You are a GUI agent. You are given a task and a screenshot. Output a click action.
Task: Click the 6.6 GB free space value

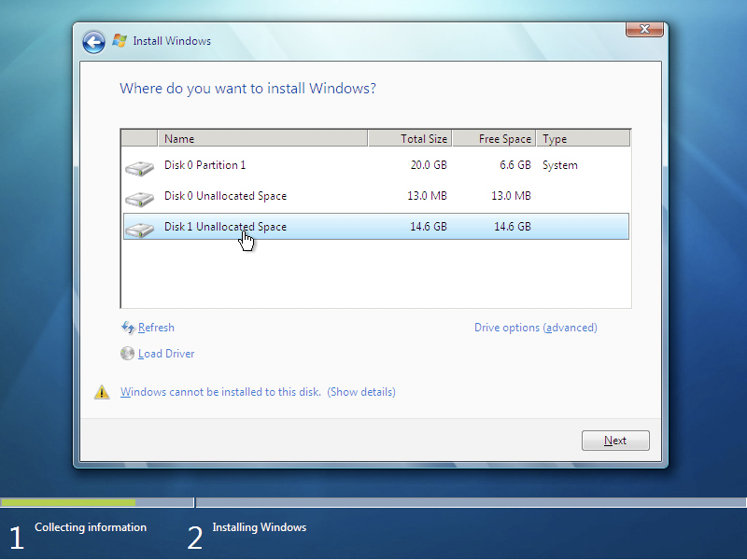(515, 165)
